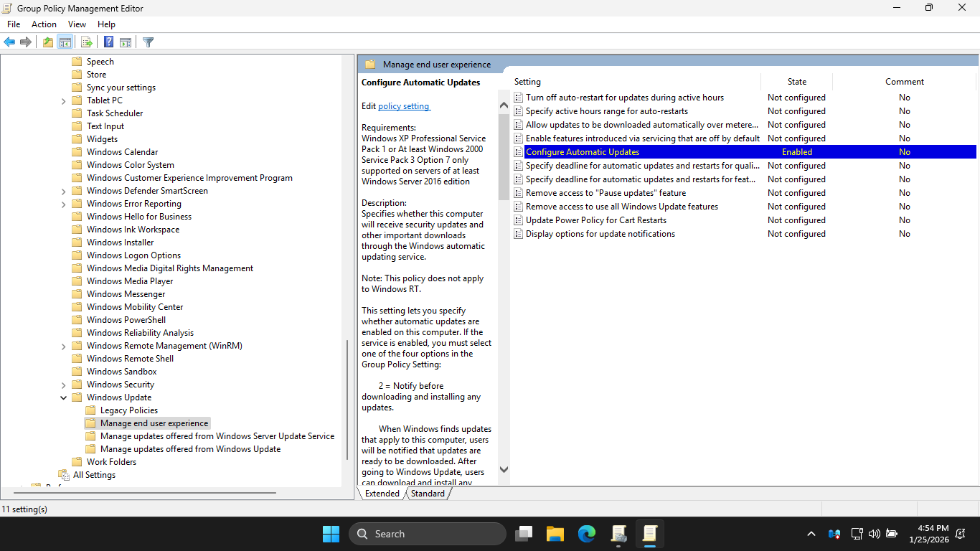980x551 pixels.
Task: Open Help via the question mark icon
Action: 108,42
